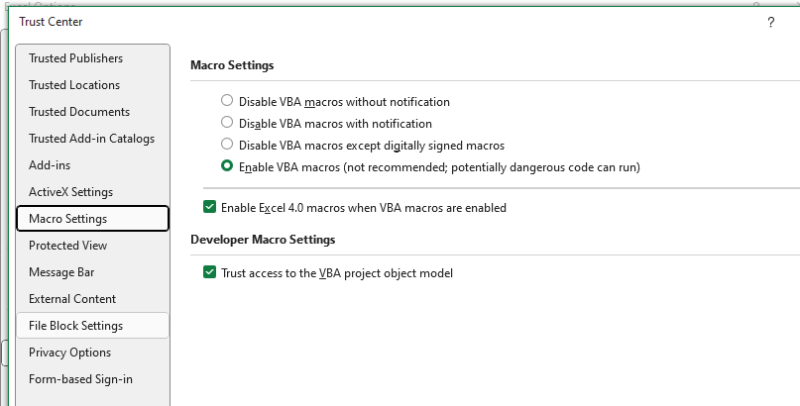
Task: Select Disable VBA macros without notification
Action: [227, 101]
